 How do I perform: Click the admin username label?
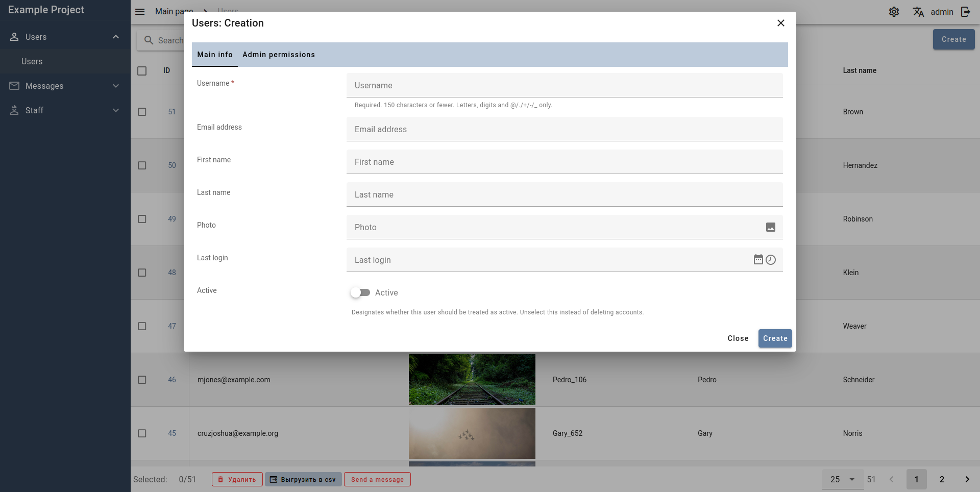coord(942,12)
